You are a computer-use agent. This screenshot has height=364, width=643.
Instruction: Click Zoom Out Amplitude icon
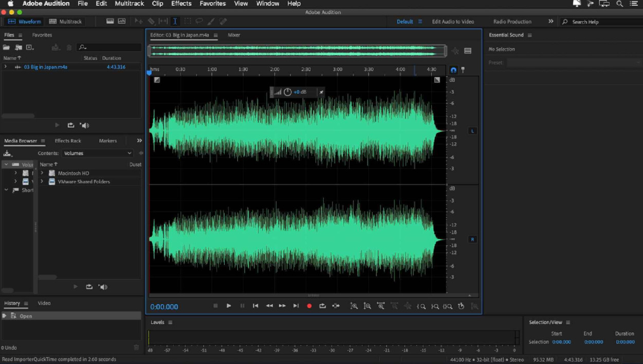point(368,305)
